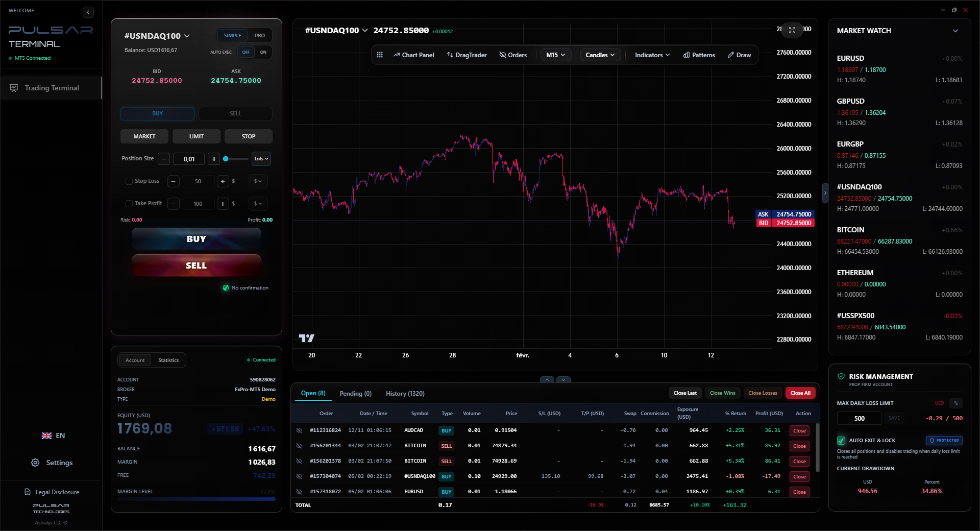Image resolution: width=980 pixels, height=531 pixels.
Task: Open the M15 timeframe dropdown
Action: (555, 55)
